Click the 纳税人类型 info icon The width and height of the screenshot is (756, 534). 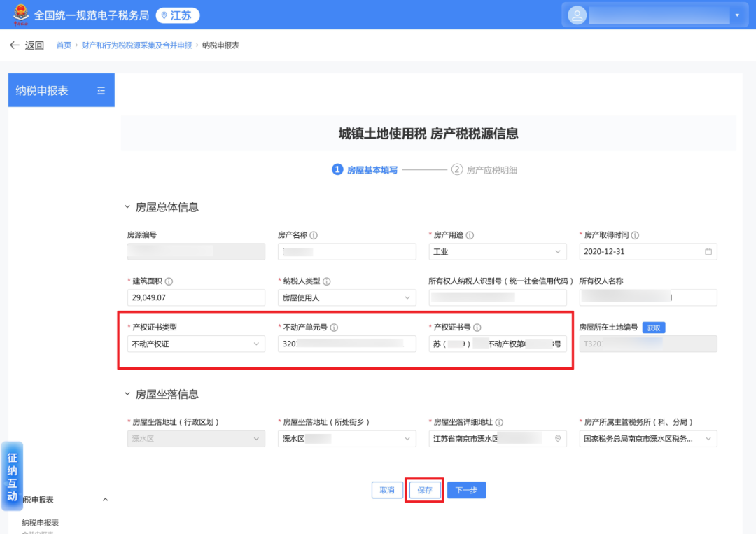tap(327, 281)
